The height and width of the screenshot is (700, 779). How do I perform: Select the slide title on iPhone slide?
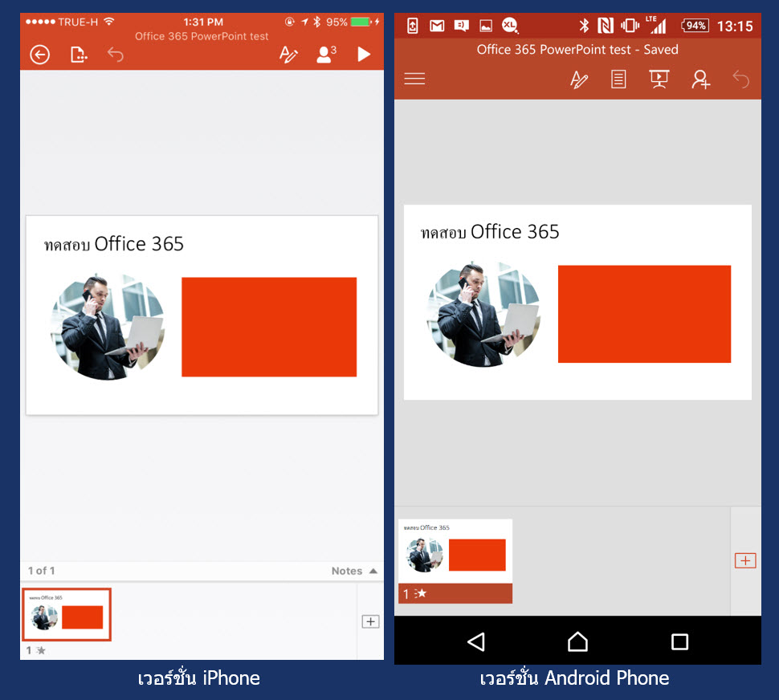click(114, 244)
